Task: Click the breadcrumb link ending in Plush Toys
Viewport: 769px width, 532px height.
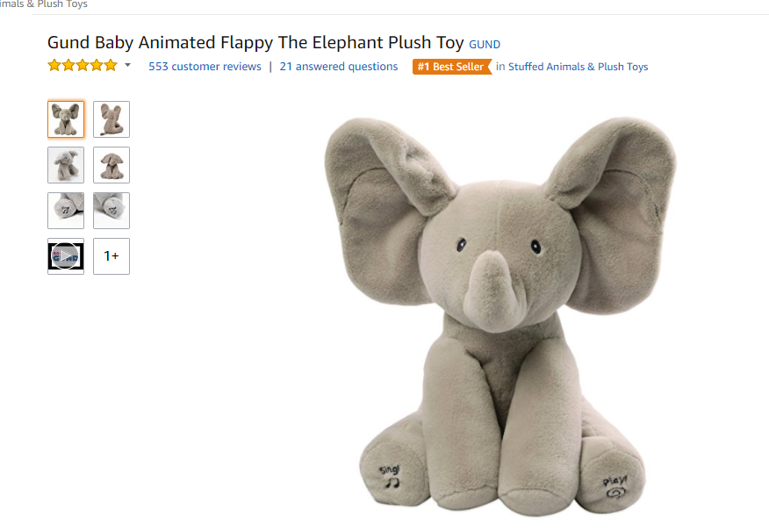Action: pyautogui.click(x=44, y=4)
